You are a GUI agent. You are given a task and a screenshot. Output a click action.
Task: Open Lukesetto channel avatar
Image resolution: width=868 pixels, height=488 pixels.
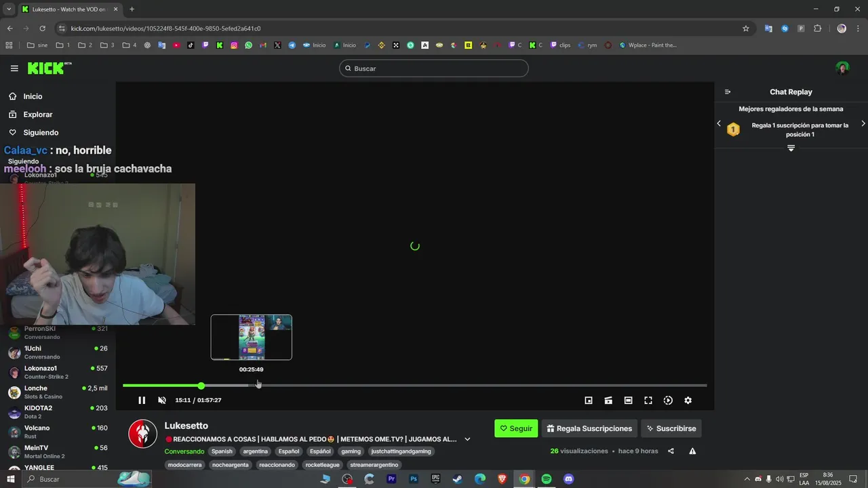pos(143,434)
